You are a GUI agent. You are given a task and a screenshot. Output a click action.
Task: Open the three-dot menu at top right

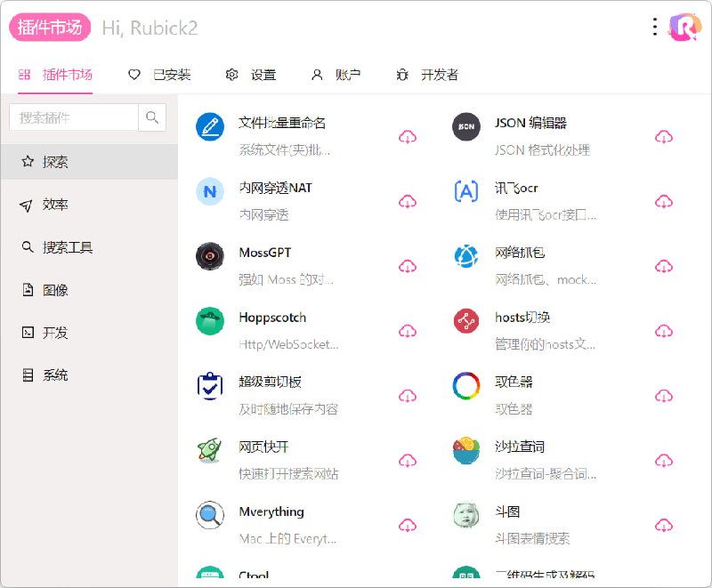click(x=654, y=27)
